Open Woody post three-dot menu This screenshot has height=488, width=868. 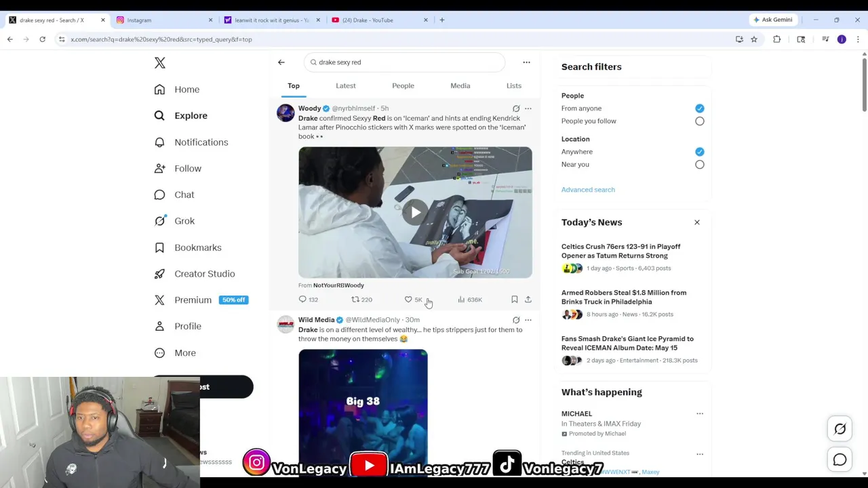(x=528, y=108)
